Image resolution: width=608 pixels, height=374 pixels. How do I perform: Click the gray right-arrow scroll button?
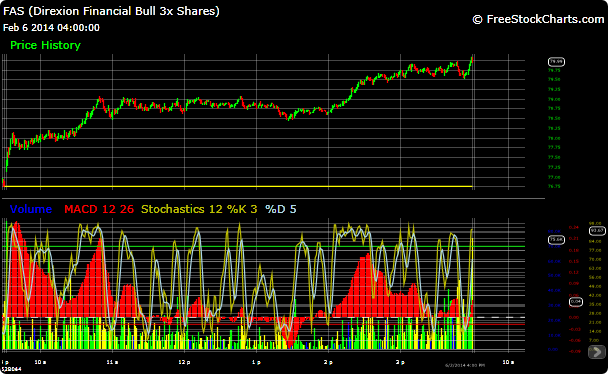(597, 352)
